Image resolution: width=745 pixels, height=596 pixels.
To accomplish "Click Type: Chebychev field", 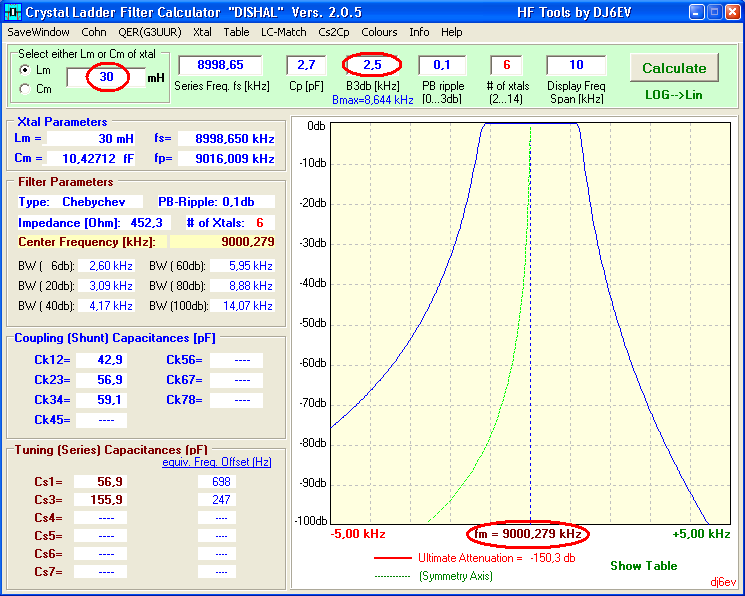I will pos(80,202).
